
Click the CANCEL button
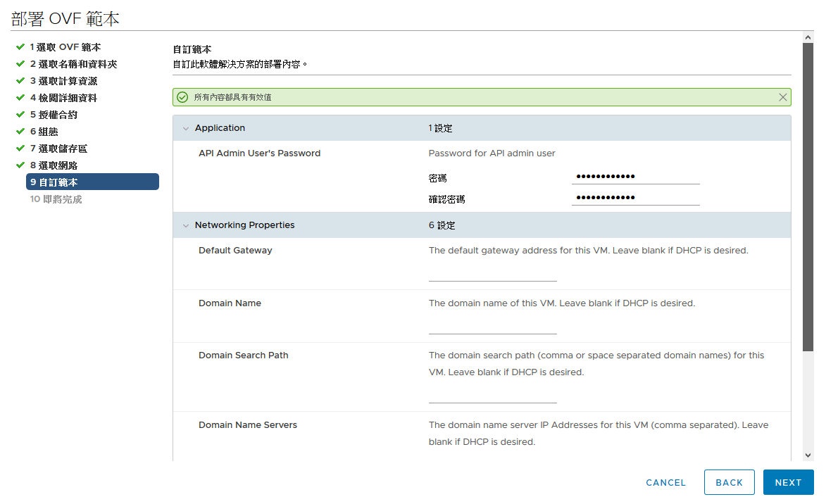tap(666, 482)
